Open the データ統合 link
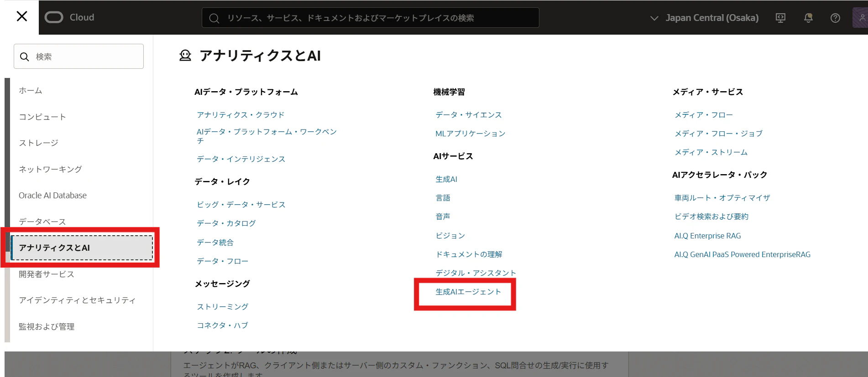The height and width of the screenshot is (377, 868). [215, 243]
